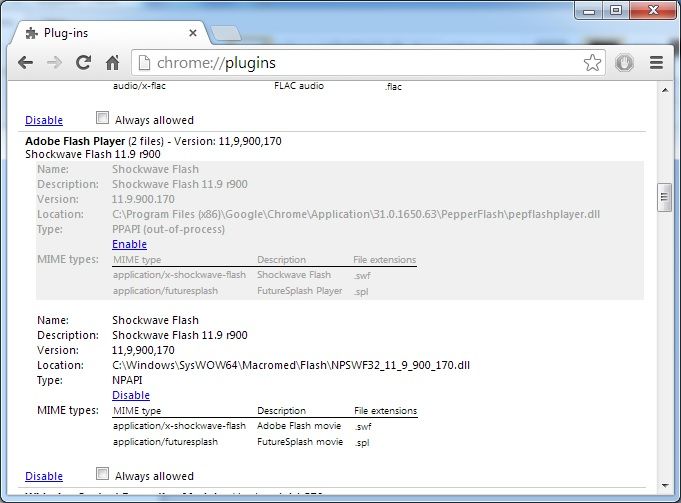Click the FLAC audio description

[299, 86]
